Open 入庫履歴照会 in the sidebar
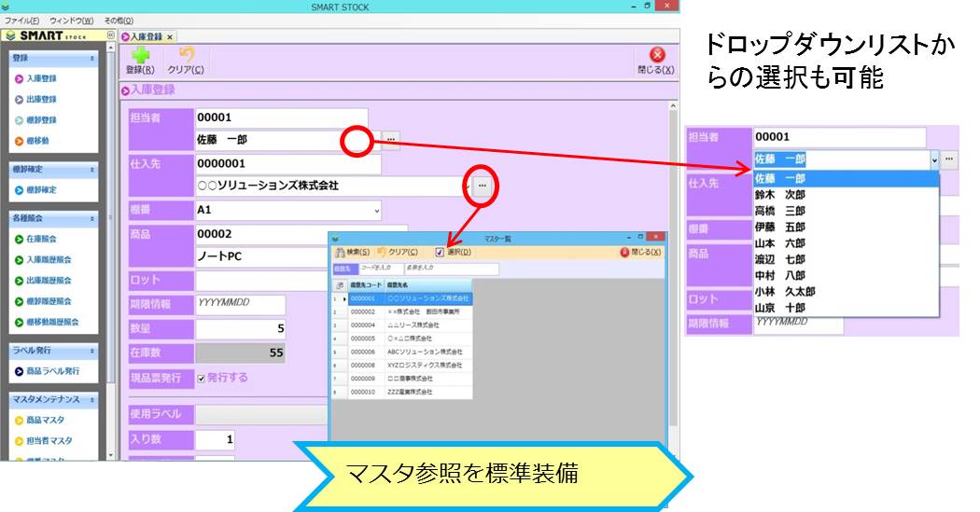This screenshot has width=980, height=512. click(x=43, y=260)
